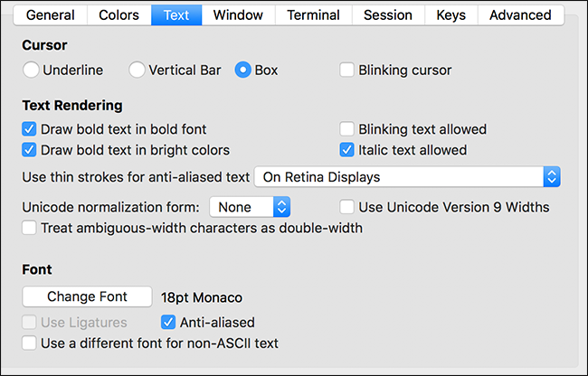This screenshot has width=588, height=376.
Task: Switch to the Keys tab
Action: [x=450, y=15]
